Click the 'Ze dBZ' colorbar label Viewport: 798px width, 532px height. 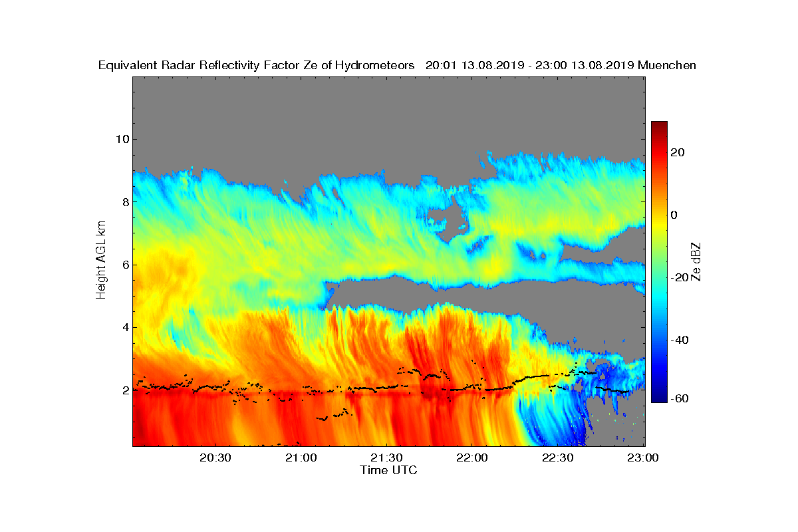697,261
